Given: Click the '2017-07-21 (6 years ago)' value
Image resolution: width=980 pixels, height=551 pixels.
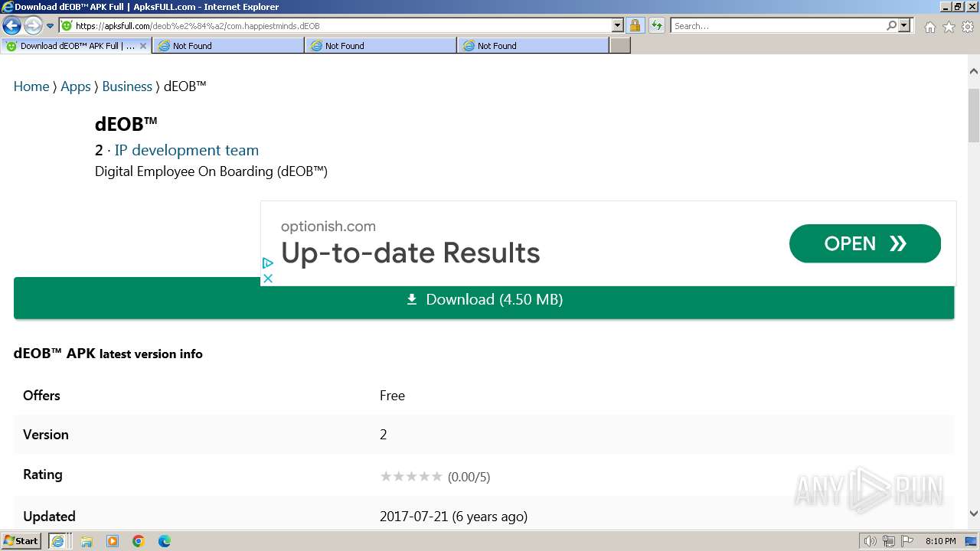Looking at the screenshot, I should [453, 517].
